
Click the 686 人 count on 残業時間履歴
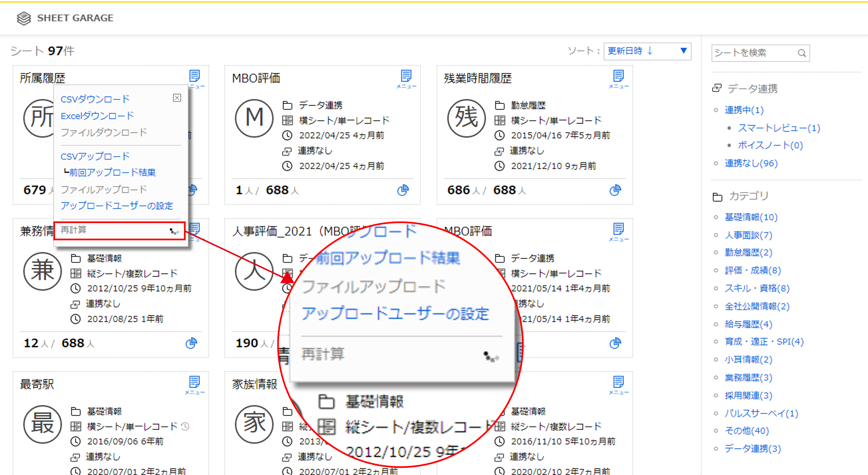pyautogui.click(x=464, y=190)
